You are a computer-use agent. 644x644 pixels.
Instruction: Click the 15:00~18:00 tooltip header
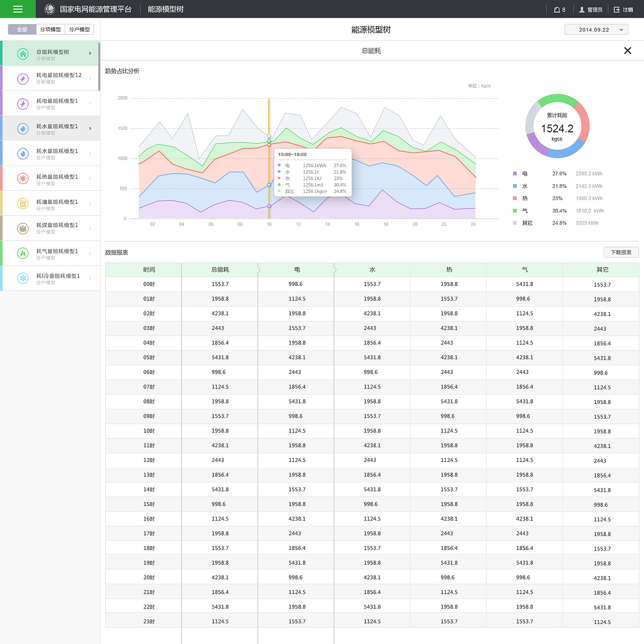tap(292, 154)
